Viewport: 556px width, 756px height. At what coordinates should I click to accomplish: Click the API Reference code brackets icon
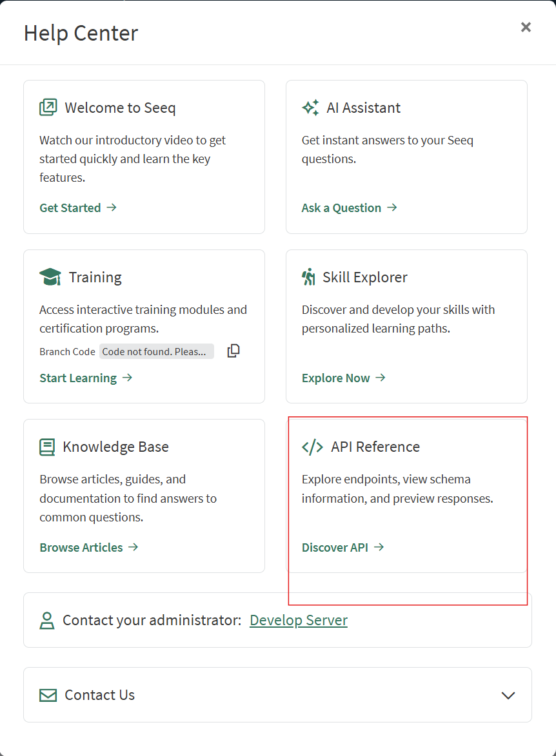[312, 447]
